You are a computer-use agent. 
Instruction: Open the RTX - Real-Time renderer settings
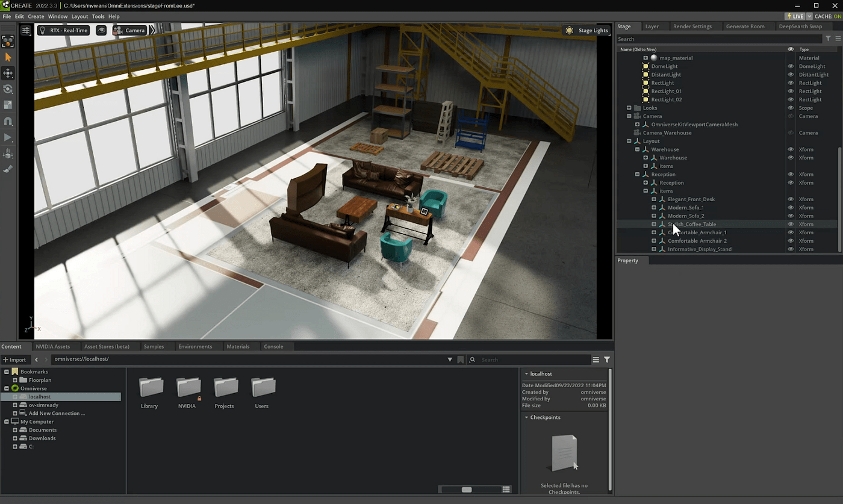coord(63,30)
